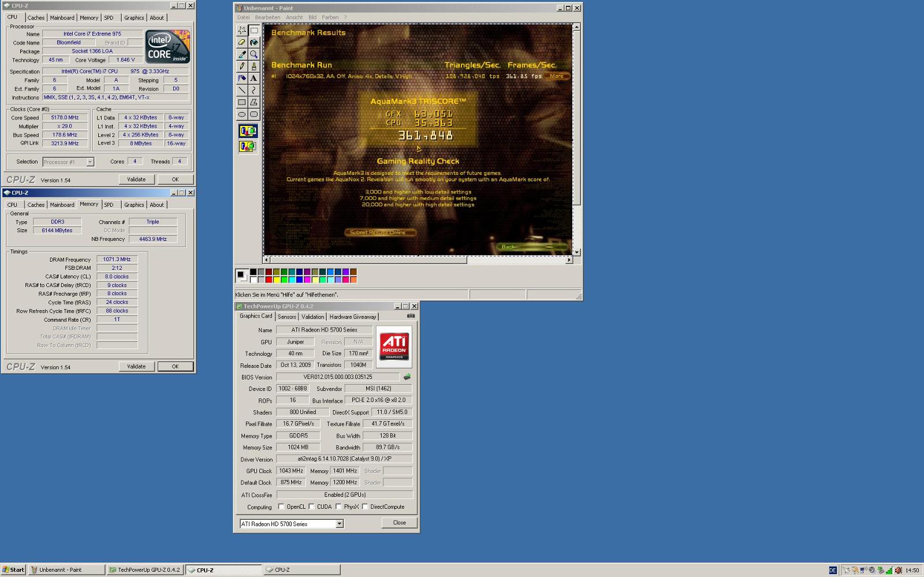Open the GPU selector dropdown in GPU-Z

[x=340, y=524]
